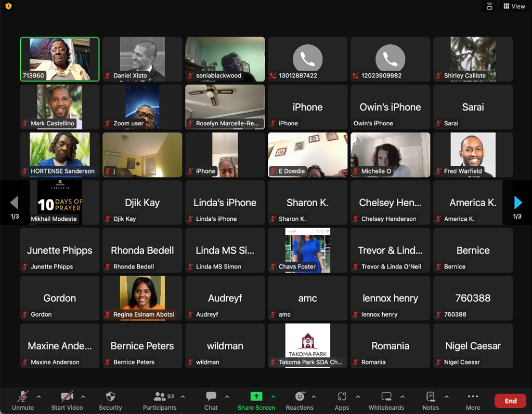Open the Security shield options

click(110, 400)
